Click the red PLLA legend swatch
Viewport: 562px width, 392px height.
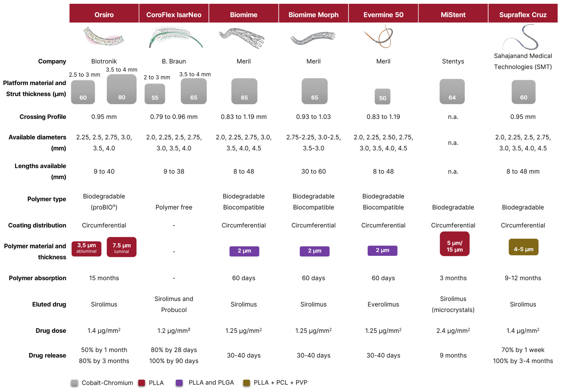[x=141, y=383]
